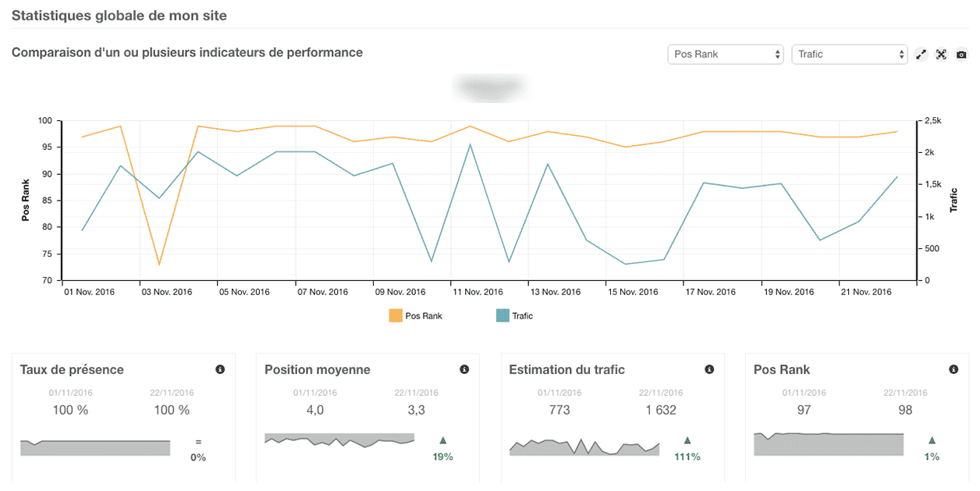This screenshot has width=980, height=491.
Task: Toggle the Pos Rank series in legend
Action: click(424, 316)
